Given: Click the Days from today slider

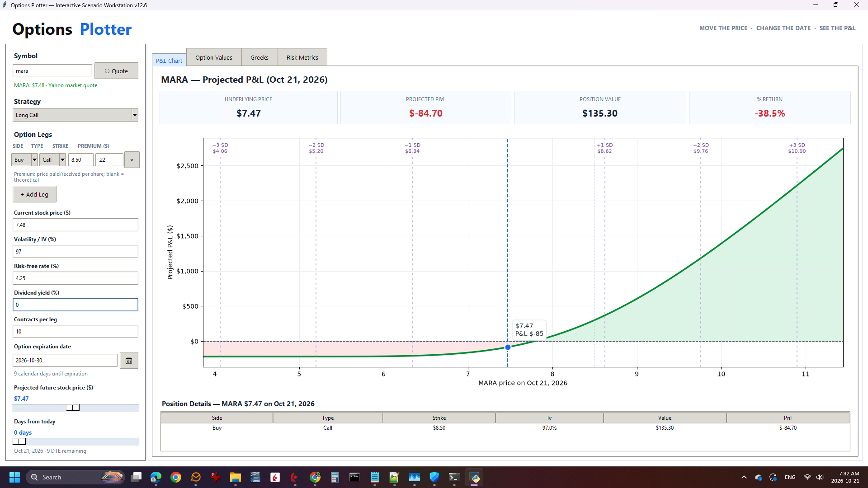Looking at the screenshot, I should click(75, 442).
